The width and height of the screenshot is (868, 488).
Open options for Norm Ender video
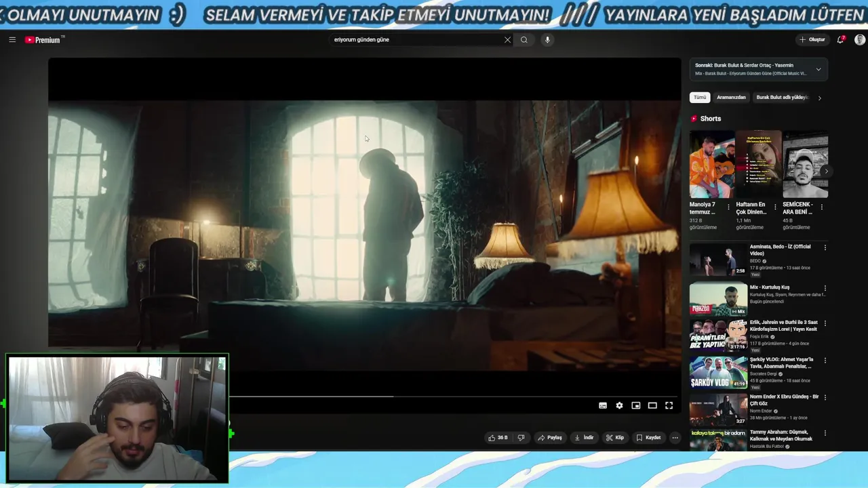(825, 399)
